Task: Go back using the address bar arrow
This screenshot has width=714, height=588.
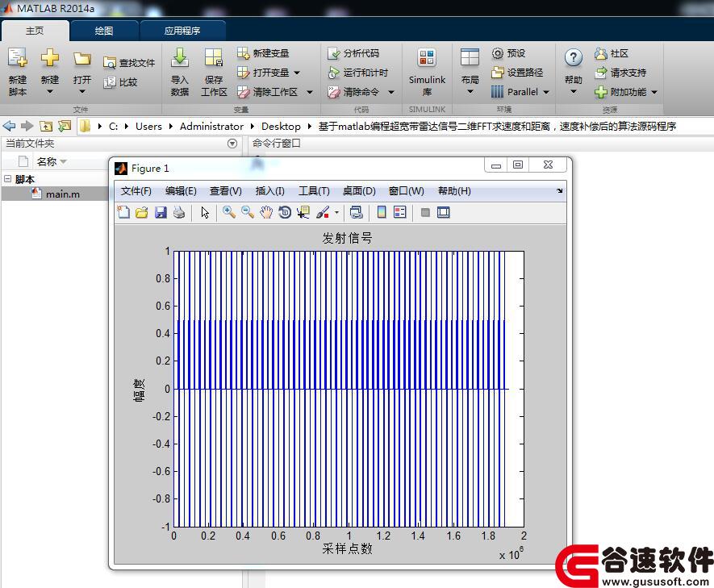Action: click(x=9, y=126)
